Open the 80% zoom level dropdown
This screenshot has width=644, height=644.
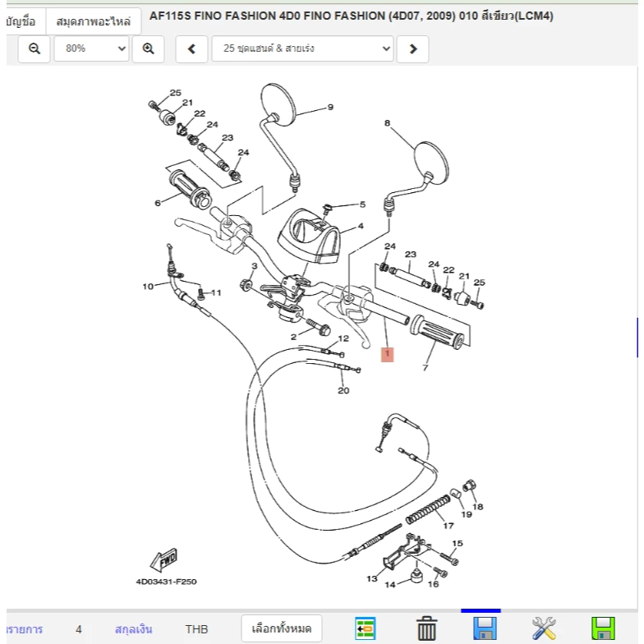click(x=92, y=49)
